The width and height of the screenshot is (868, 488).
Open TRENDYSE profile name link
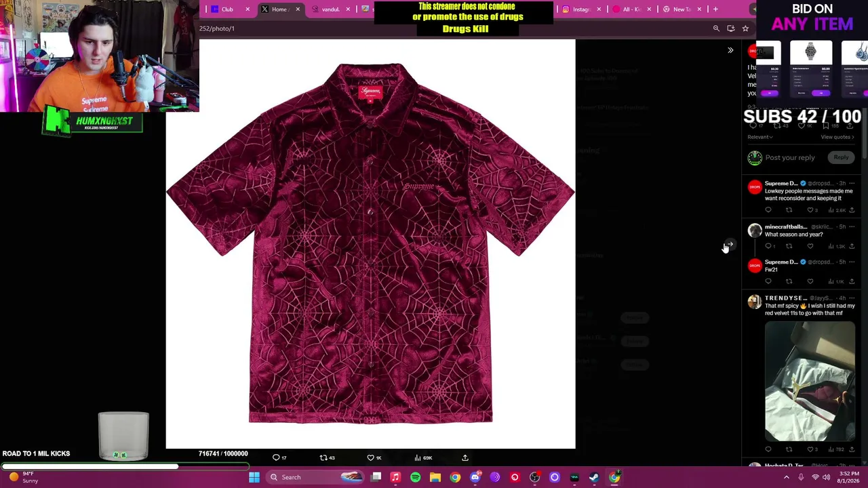pos(786,298)
